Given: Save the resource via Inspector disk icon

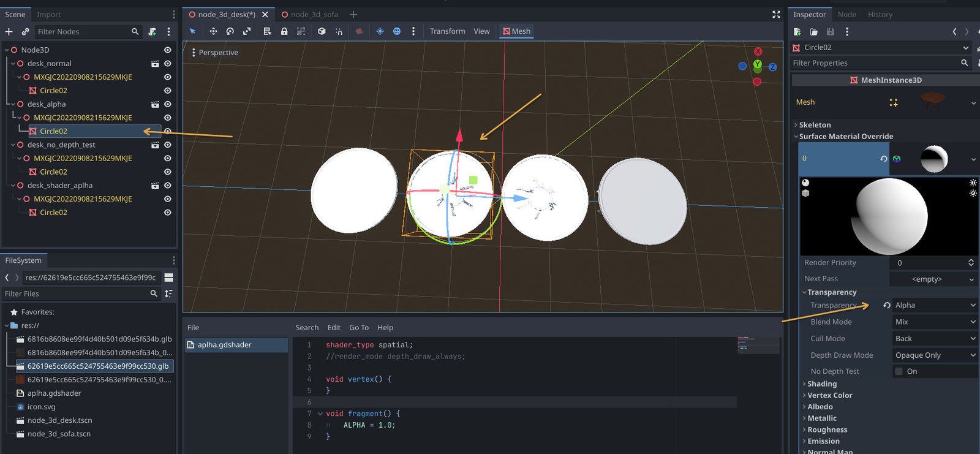Looking at the screenshot, I should [x=831, y=31].
